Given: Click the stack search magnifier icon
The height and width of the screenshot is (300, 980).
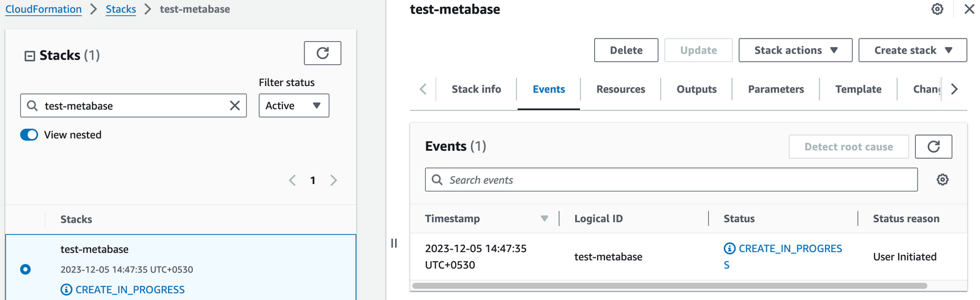Looking at the screenshot, I should coord(32,106).
